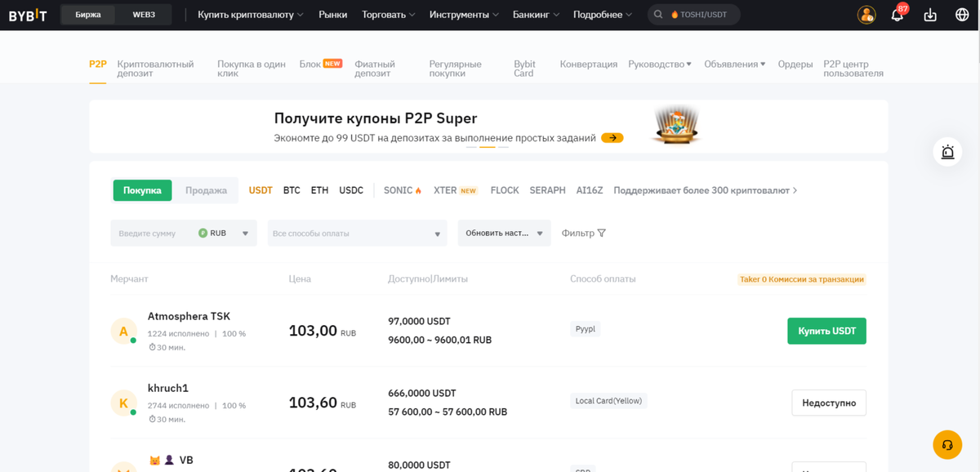Viewport: 980px width, 472px height.
Task: Expand the Подробнее menu
Action: tap(603, 15)
